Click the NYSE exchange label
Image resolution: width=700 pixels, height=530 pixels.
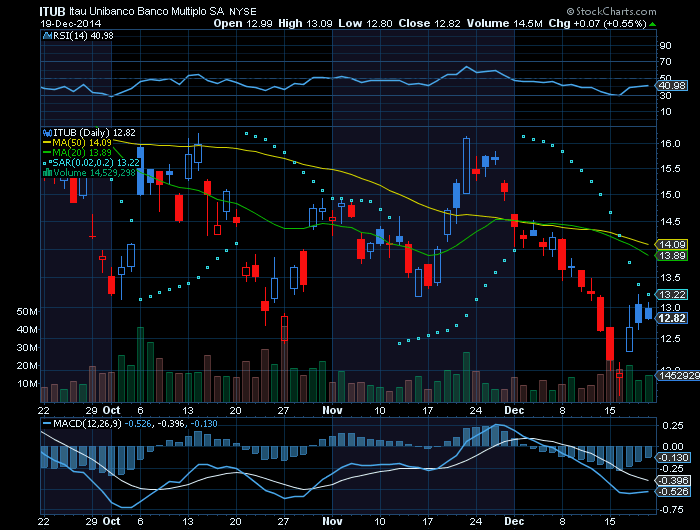[243, 12]
